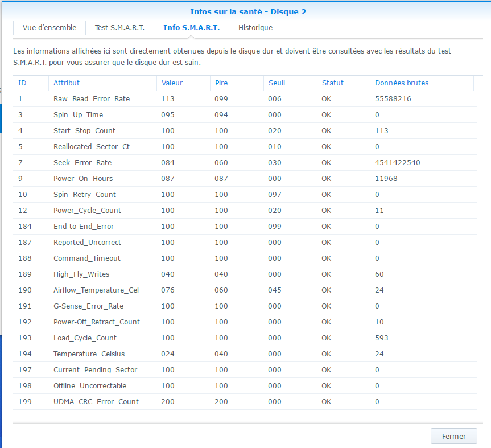This screenshot has height=448, width=491.
Task: Click value 024 of Temperature_Celsius
Action: click(x=168, y=354)
